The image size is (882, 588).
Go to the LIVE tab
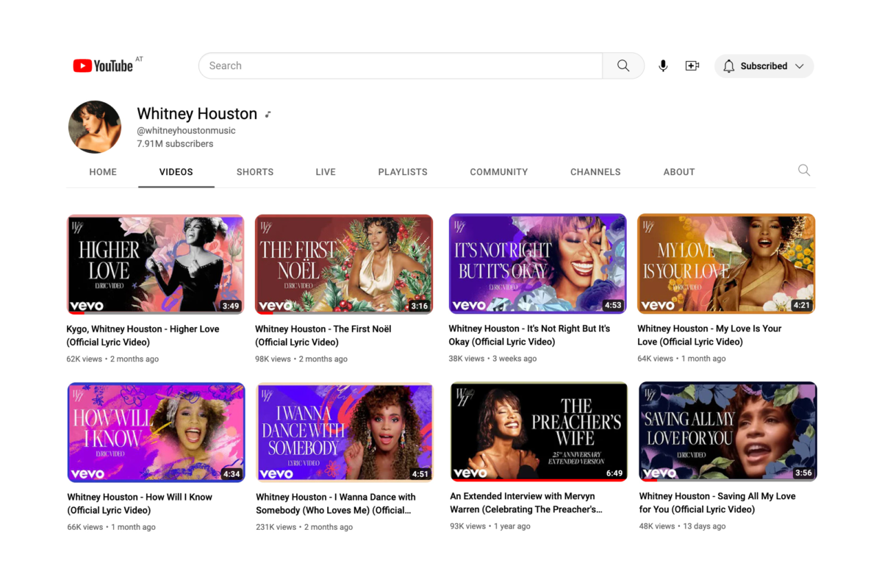point(326,172)
